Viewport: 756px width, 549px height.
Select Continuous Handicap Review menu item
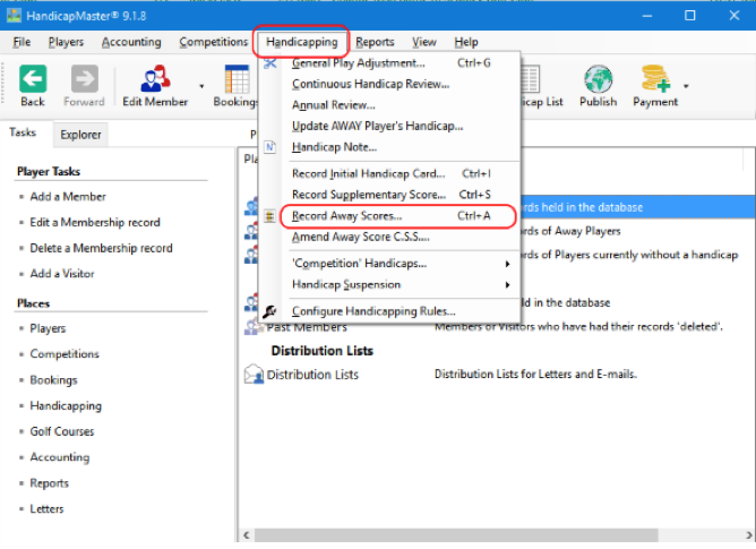[x=389, y=84]
